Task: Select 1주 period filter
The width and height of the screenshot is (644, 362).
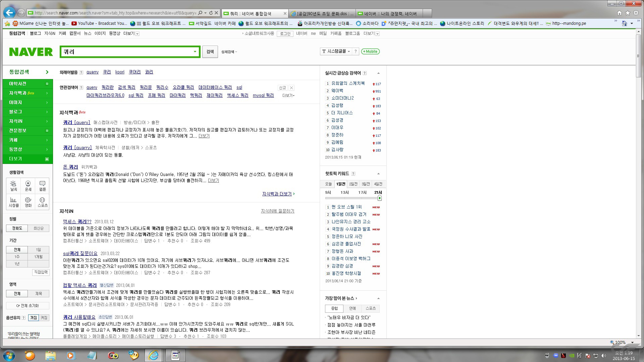Action: (17, 257)
